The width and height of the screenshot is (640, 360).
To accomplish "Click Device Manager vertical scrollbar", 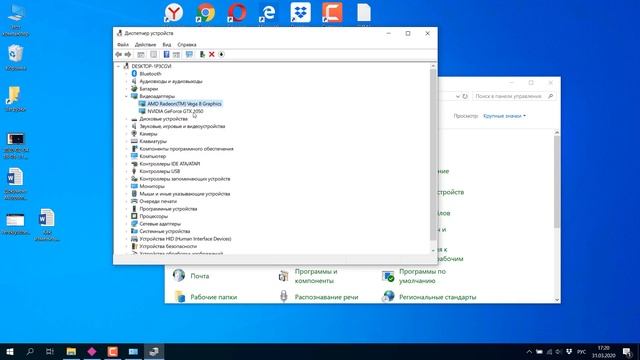I will (x=433, y=155).
